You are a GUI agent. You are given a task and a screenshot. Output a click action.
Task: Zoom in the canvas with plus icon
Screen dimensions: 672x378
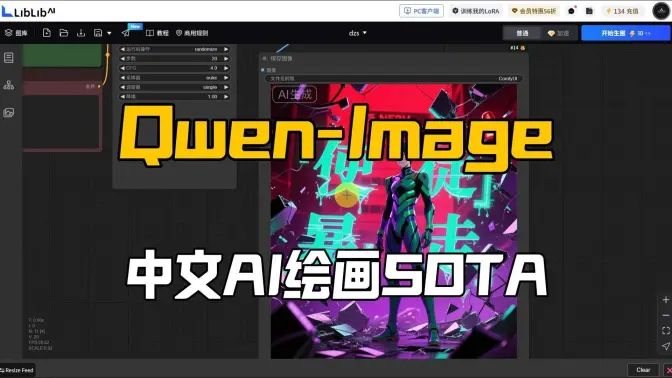[x=666, y=300]
